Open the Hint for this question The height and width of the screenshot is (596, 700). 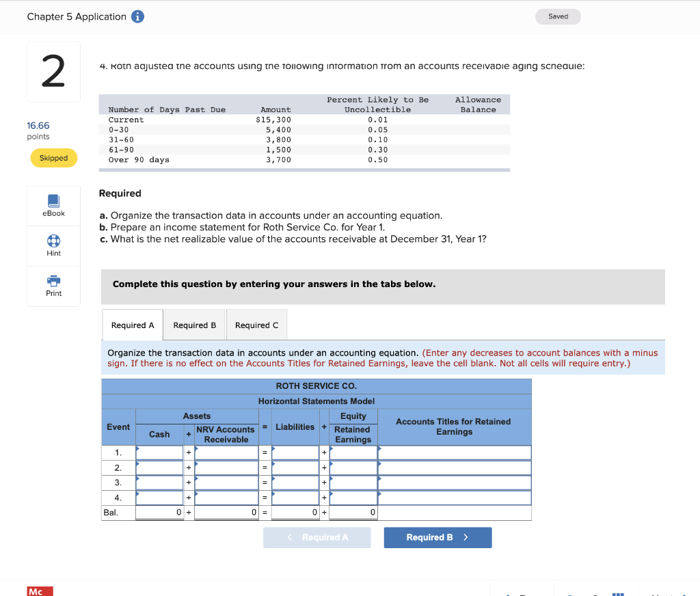[53, 245]
